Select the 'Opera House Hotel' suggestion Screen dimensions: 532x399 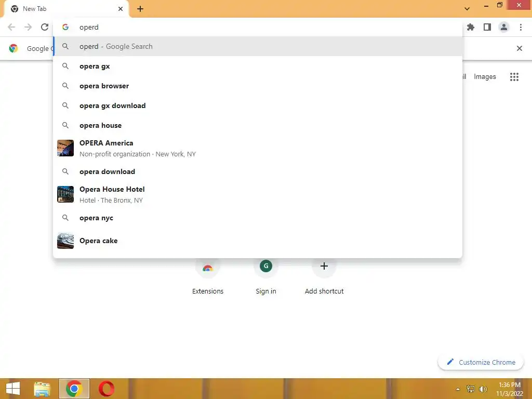258,194
